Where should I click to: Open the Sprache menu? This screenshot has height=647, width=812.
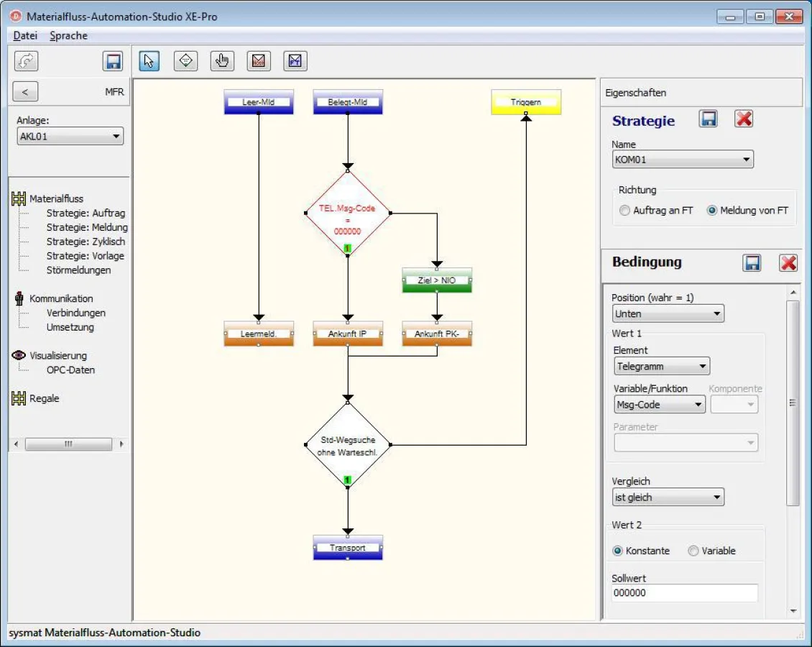click(x=68, y=35)
